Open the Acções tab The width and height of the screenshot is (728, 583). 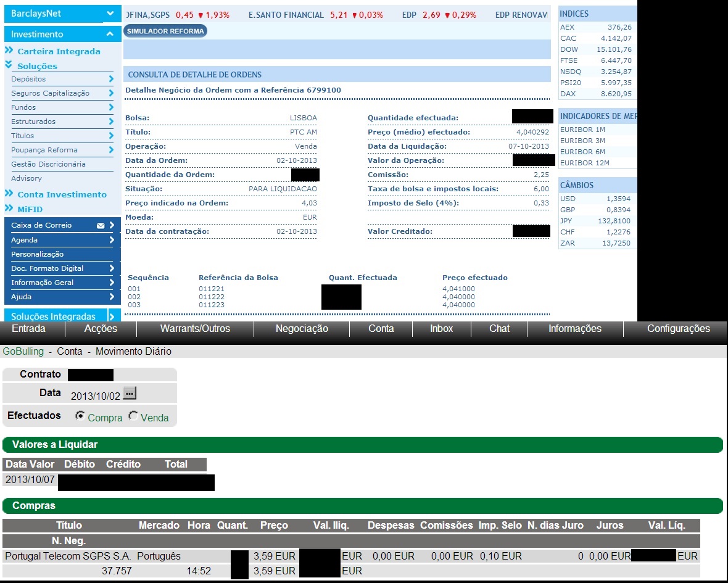pyautogui.click(x=101, y=329)
